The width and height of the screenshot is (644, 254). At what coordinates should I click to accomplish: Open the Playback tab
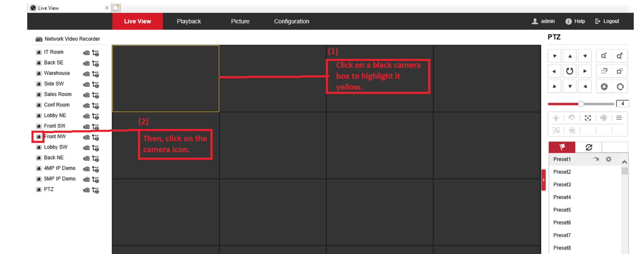[189, 21]
